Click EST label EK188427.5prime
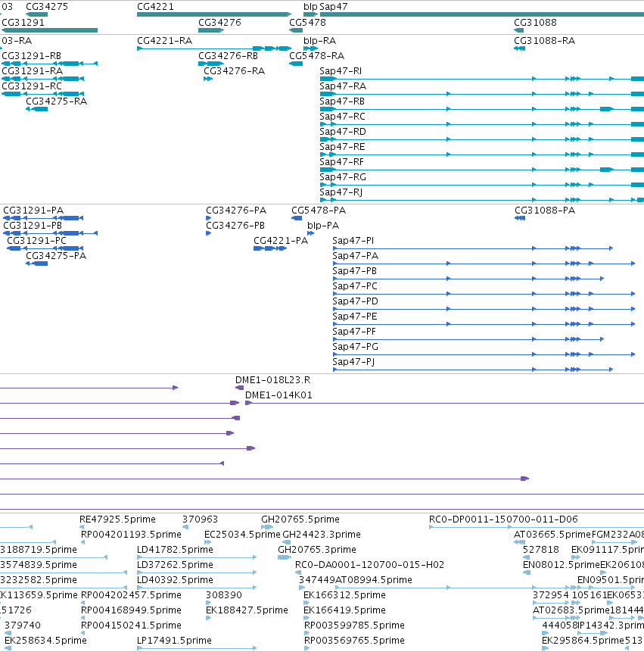This screenshot has height=652, width=644. [247, 610]
